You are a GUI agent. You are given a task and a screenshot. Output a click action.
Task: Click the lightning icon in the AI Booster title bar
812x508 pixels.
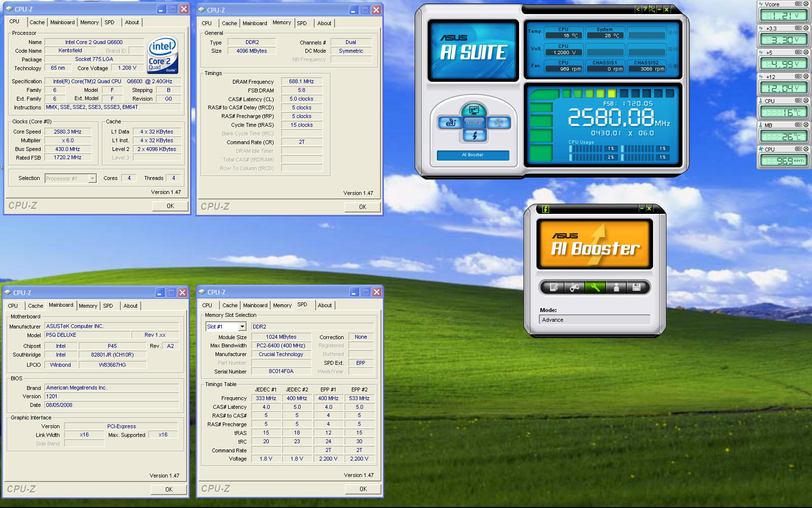point(545,209)
